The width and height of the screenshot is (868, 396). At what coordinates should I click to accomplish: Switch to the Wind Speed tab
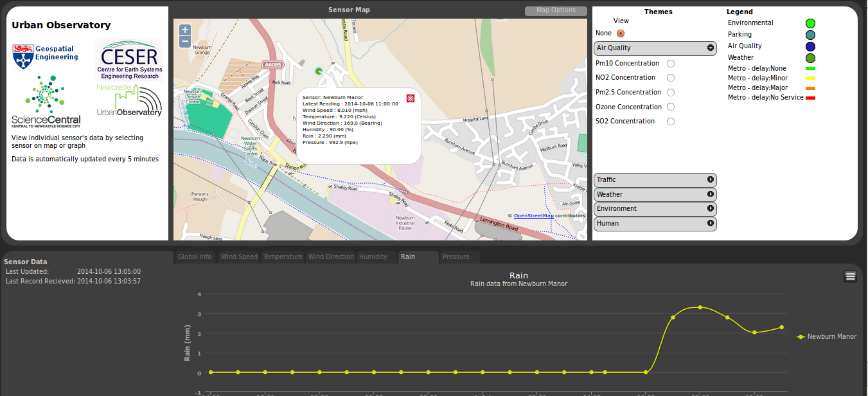click(239, 257)
